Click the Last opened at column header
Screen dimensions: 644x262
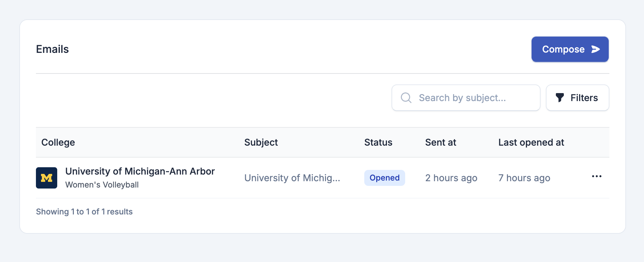[x=531, y=142]
